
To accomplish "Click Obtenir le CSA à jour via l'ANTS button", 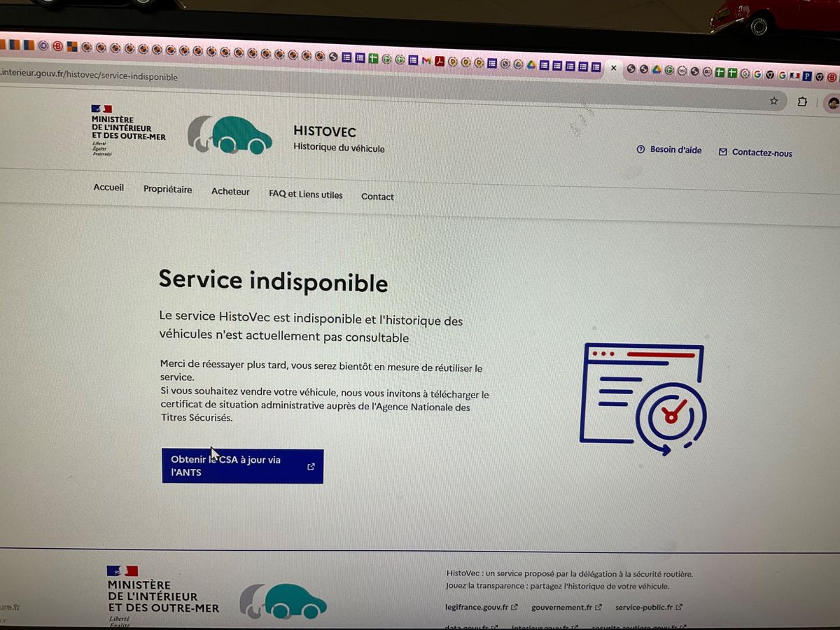I will pyautogui.click(x=242, y=466).
